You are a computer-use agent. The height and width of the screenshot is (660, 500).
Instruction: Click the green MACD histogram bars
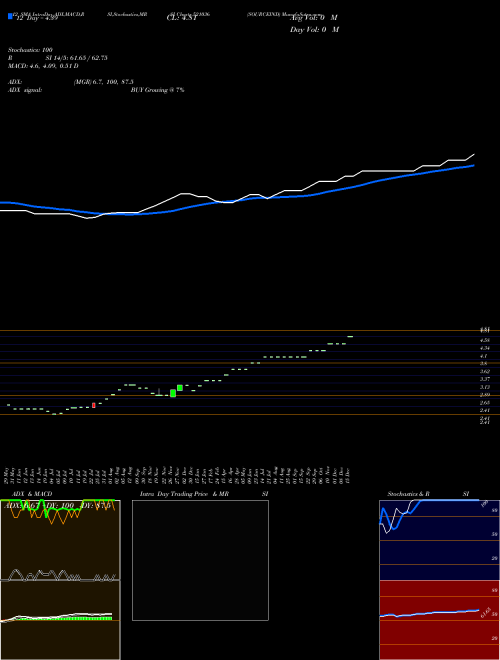[65, 618]
